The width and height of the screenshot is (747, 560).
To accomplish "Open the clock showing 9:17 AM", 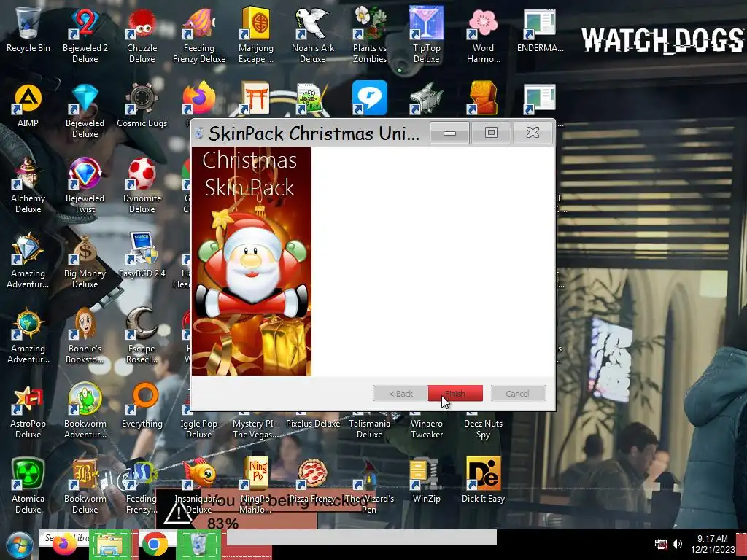I will point(713,544).
